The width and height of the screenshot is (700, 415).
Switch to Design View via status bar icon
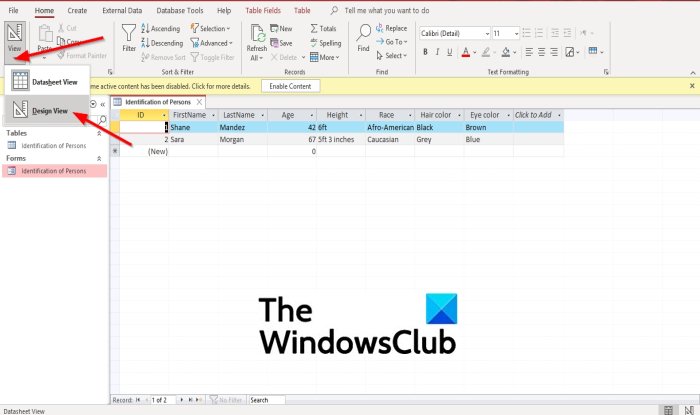(689, 410)
